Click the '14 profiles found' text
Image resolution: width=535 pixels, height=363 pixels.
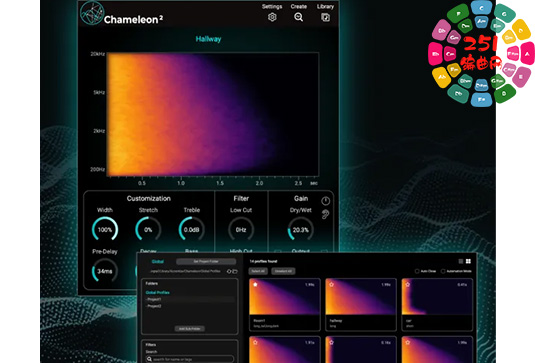click(x=263, y=261)
